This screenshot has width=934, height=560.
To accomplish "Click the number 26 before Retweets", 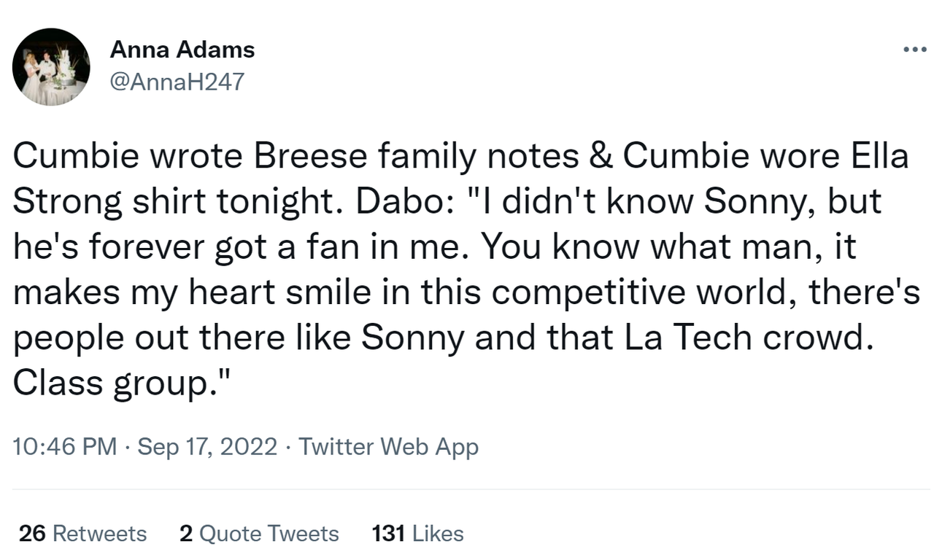I will [32, 534].
